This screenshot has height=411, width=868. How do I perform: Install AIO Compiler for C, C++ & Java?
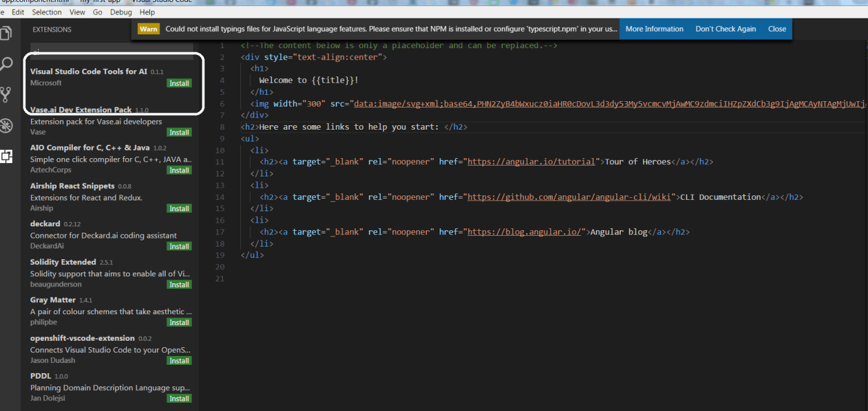pyautogui.click(x=179, y=170)
